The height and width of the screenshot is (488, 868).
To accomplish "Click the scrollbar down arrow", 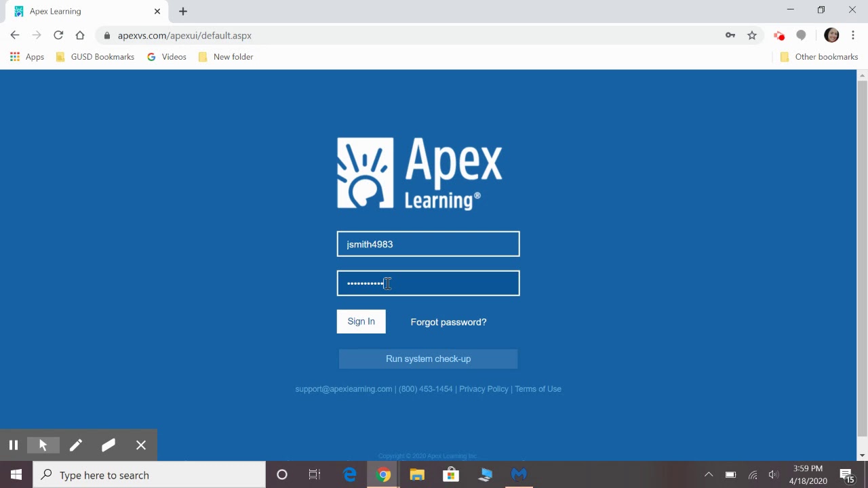I will tap(863, 455).
